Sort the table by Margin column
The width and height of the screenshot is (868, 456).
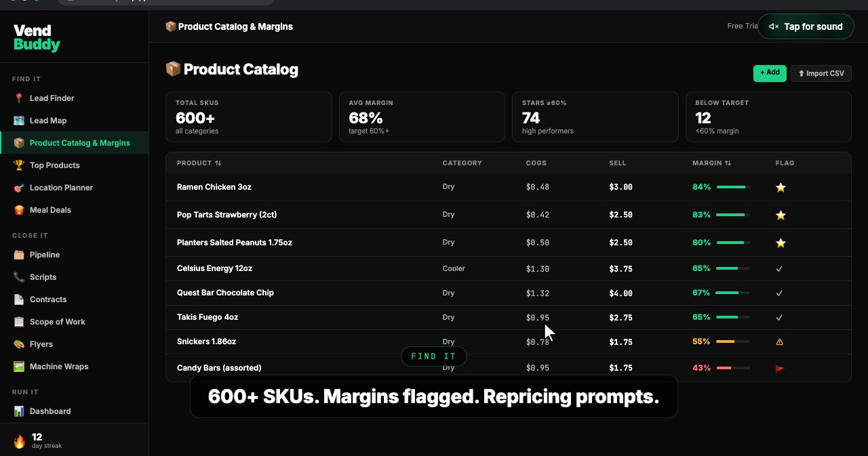coord(711,163)
